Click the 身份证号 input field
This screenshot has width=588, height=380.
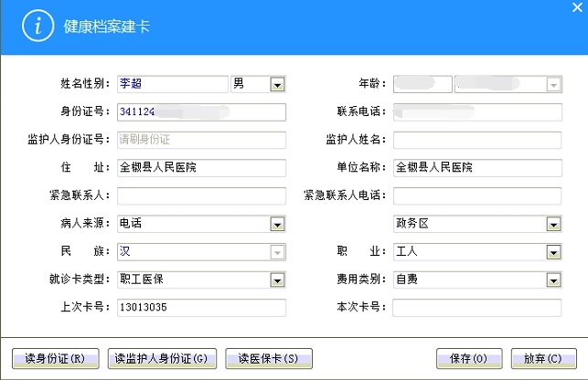201,112
